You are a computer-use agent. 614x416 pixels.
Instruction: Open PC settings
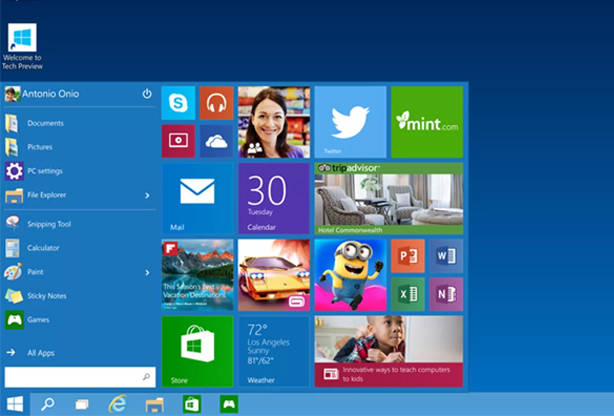pyautogui.click(x=80, y=171)
